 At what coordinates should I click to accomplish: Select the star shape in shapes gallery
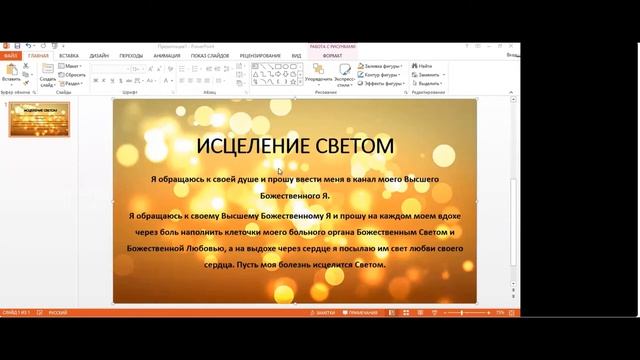[x=293, y=82]
